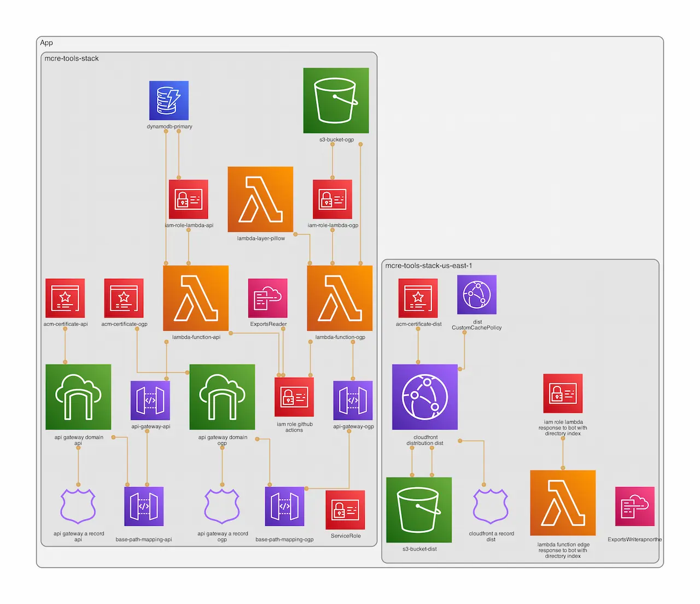This screenshot has width=700, height=604.
Task: Click the dynamodb-primary text label
Action: point(170,126)
